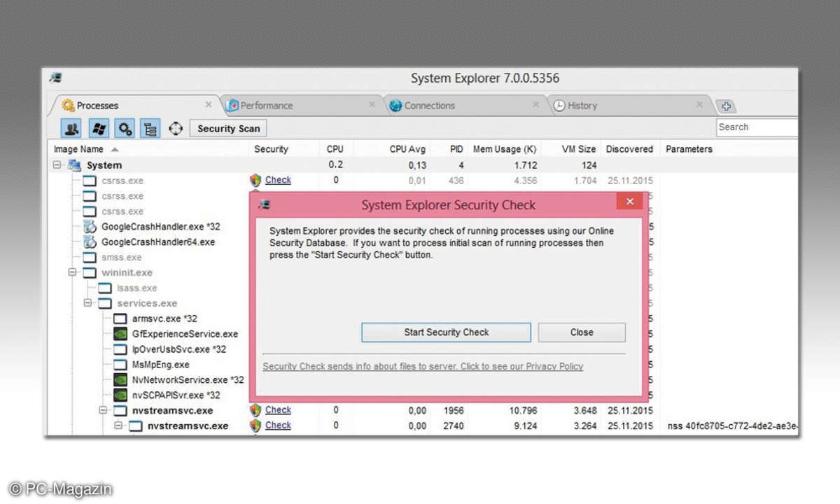Select the nss 40fc8705 parameters cell
840x504 pixels.
tap(732, 426)
